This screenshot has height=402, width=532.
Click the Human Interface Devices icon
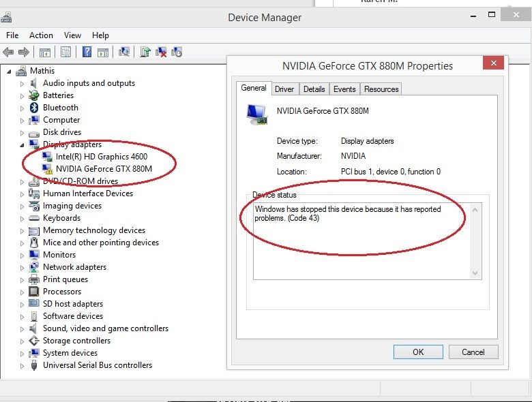click(34, 194)
